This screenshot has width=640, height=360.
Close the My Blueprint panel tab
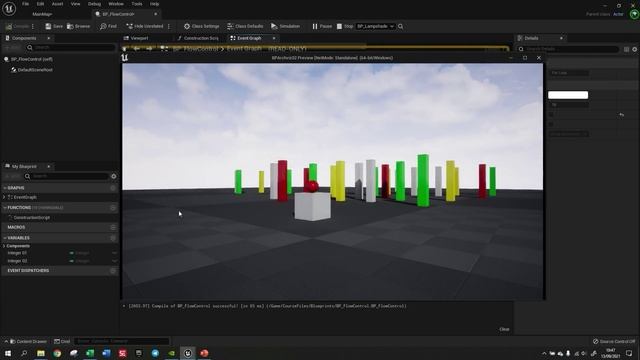pyautogui.click(x=49, y=167)
